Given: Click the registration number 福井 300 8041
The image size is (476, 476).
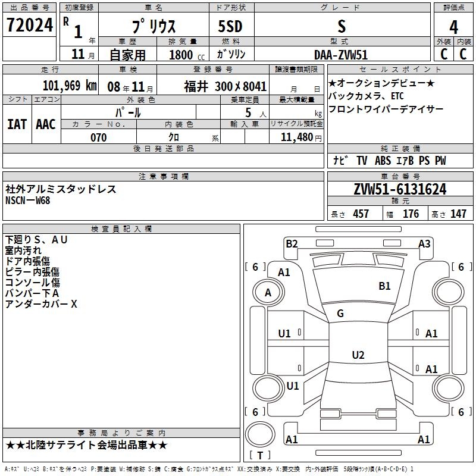Looking at the screenshot, I should (x=226, y=86).
